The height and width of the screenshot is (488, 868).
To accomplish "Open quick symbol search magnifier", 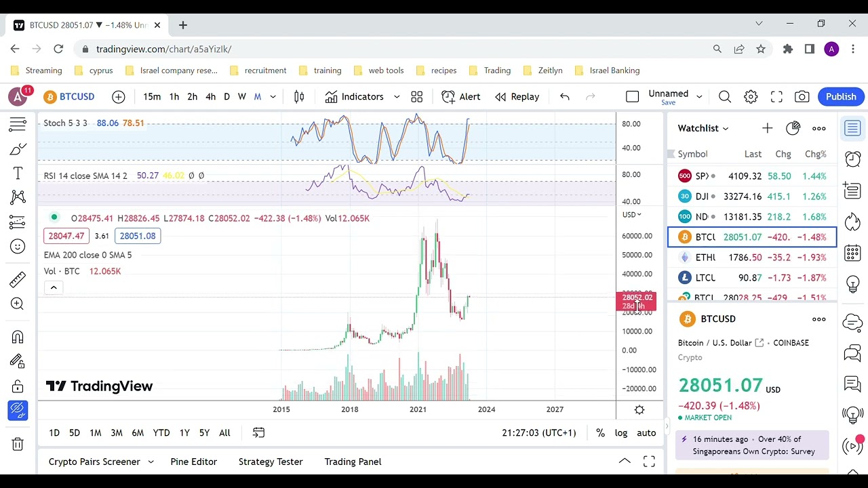I will coord(725,97).
